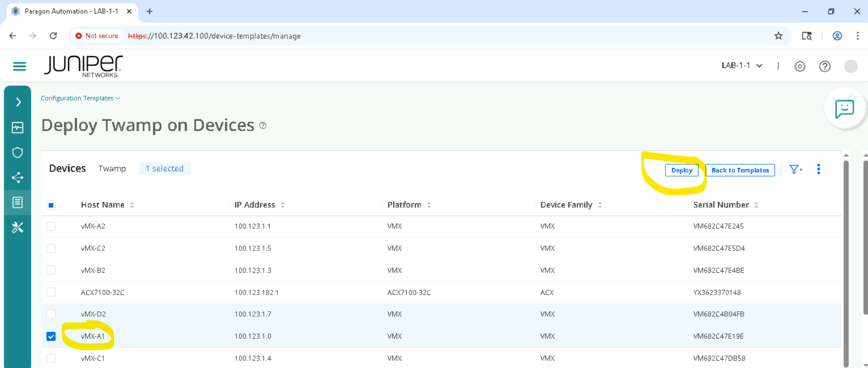Click the network share sidebar icon

(18, 177)
